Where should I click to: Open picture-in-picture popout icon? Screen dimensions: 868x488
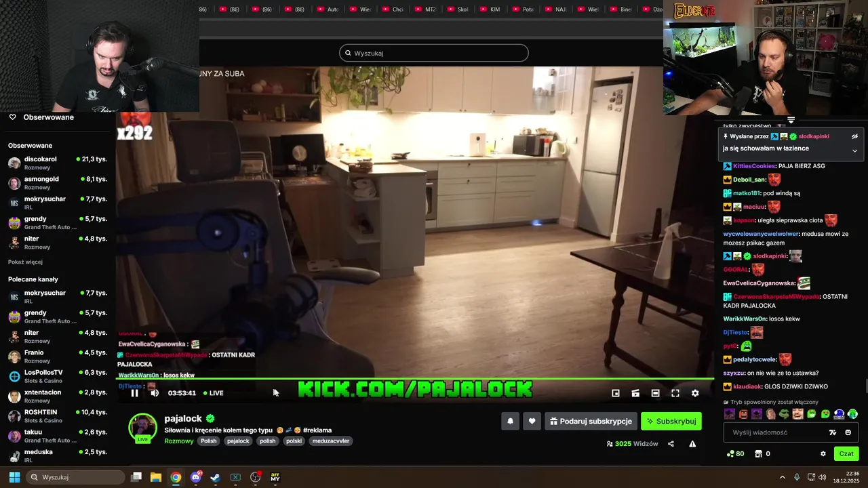click(616, 393)
